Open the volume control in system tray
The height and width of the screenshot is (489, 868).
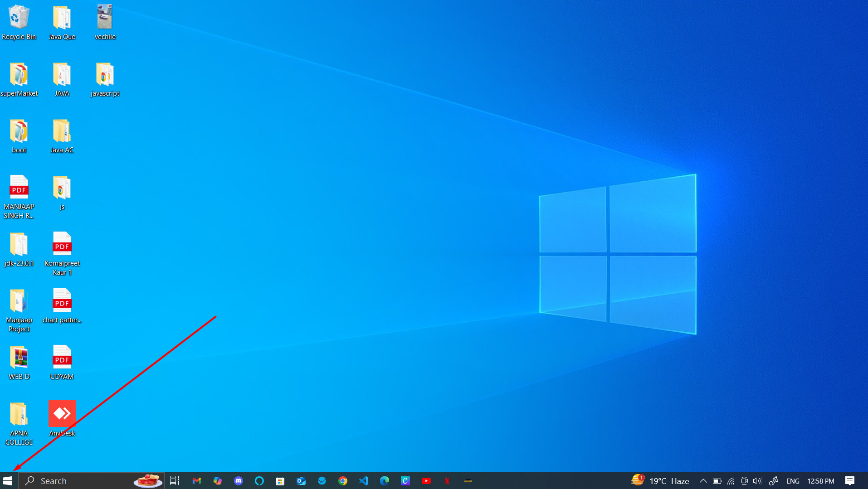pyautogui.click(x=757, y=481)
